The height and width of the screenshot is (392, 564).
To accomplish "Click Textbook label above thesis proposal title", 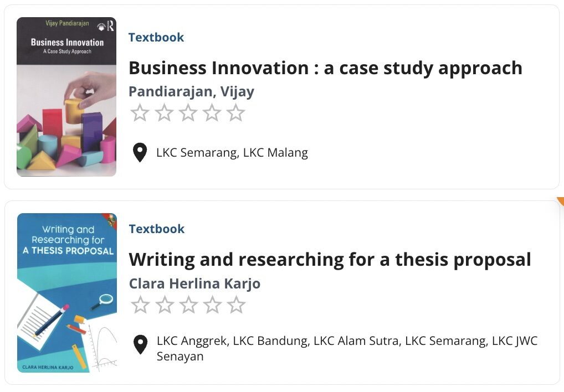I will [157, 229].
